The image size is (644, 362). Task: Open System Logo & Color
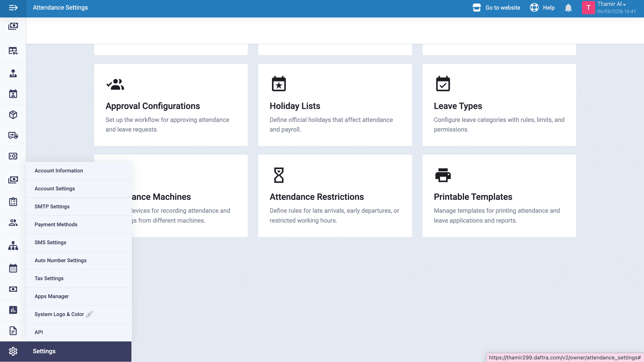[79, 314]
